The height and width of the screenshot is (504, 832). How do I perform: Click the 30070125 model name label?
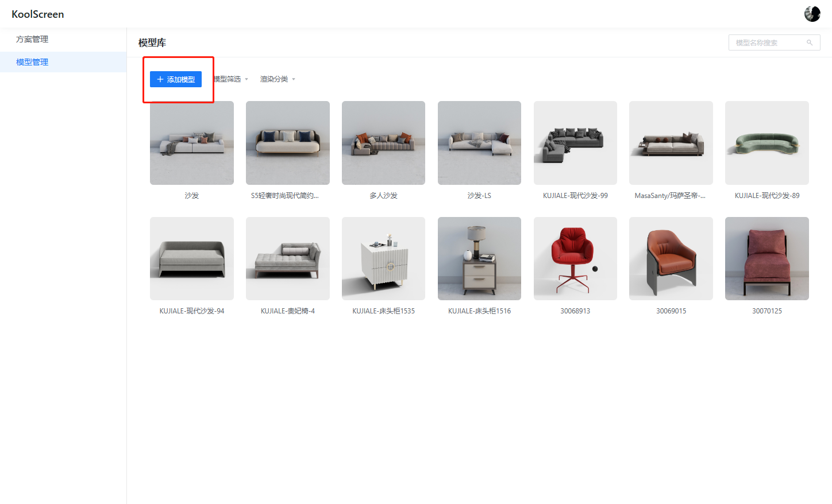click(766, 311)
